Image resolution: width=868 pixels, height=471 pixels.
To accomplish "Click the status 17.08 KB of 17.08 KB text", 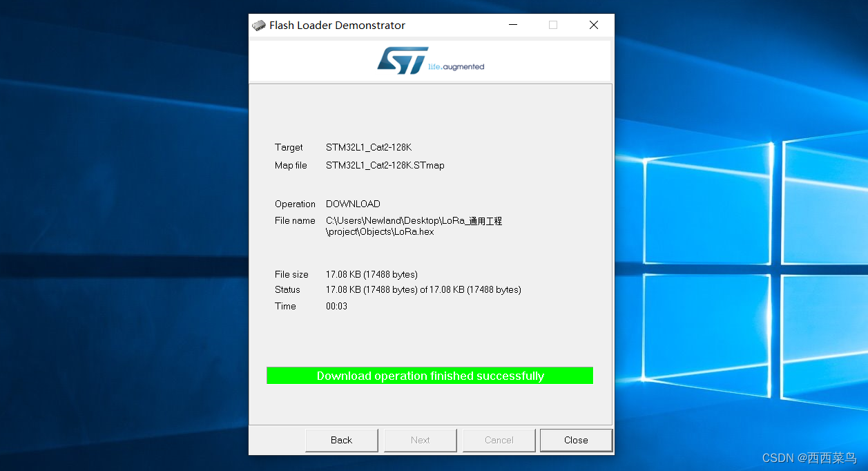I will (x=423, y=289).
